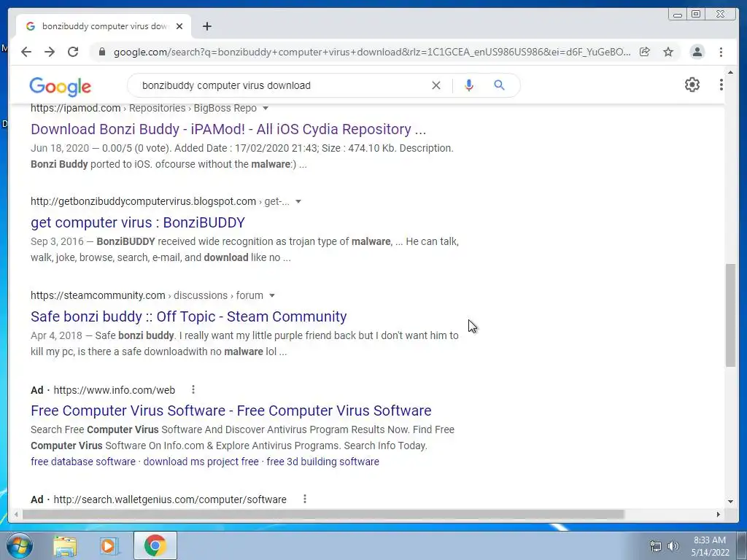This screenshot has height=560, width=747.
Task: Click into the Google search input field
Action: pos(281,85)
